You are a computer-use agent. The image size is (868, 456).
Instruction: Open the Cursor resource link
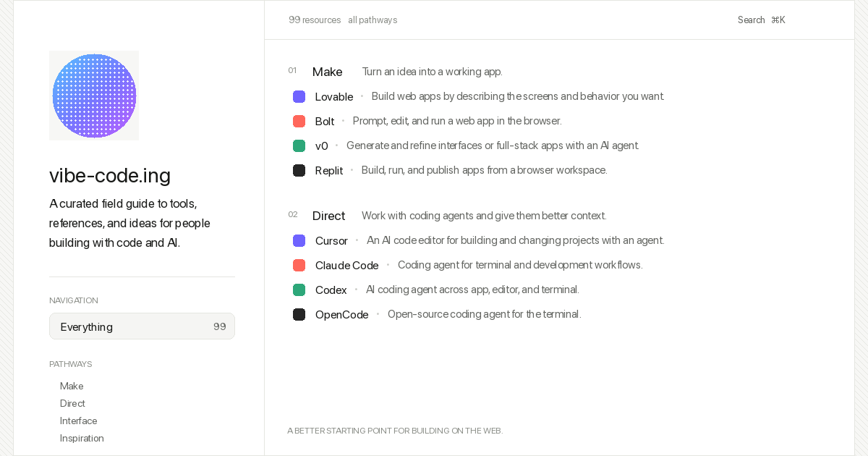331,240
